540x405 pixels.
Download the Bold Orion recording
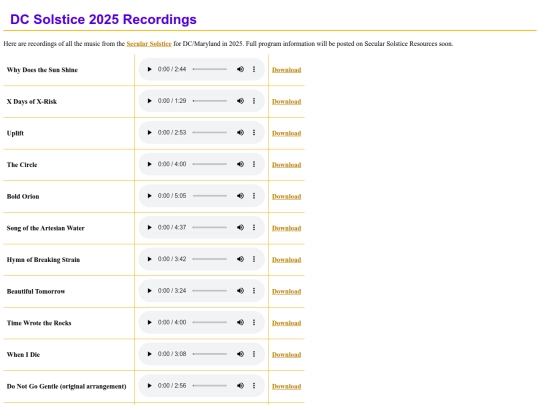click(287, 197)
